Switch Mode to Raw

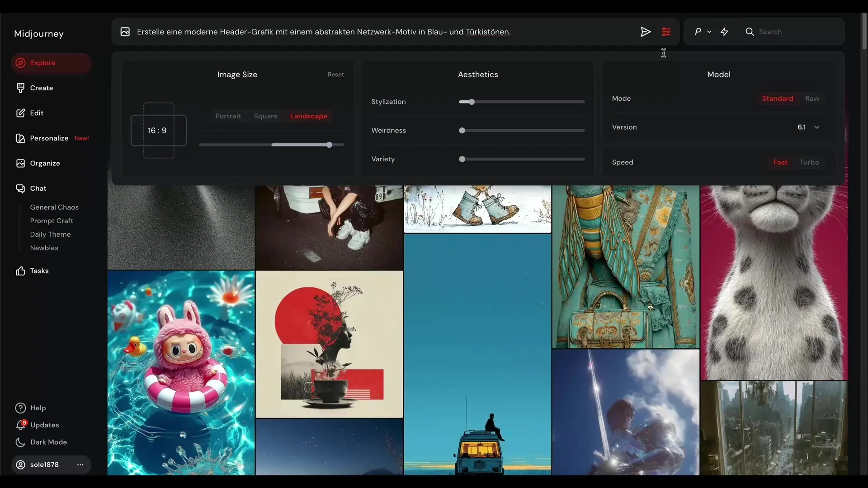pos(811,99)
